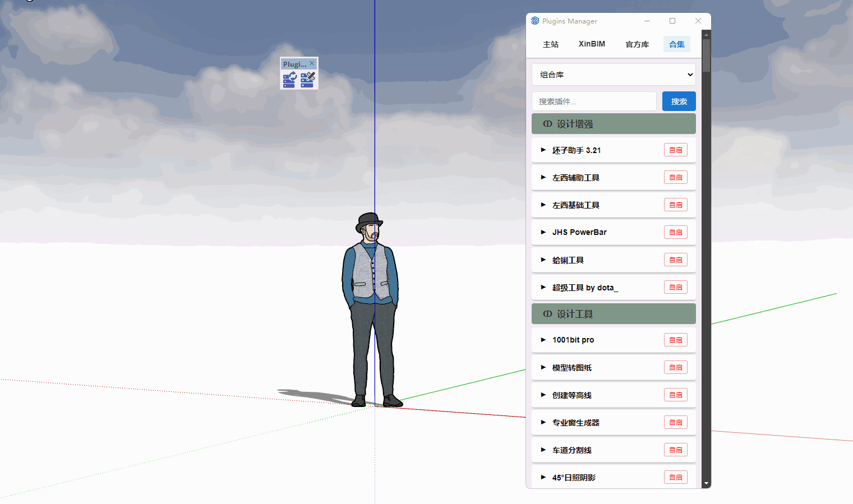Toggle 自启 for 1001bit pro
The width and height of the screenshot is (853, 504).
click(x=675, y=340)
